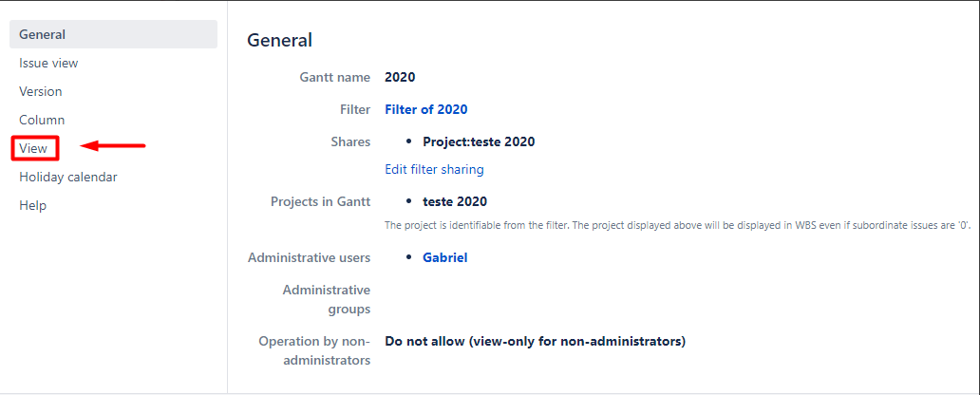Click the 'Administrative groups' field label
The width and height of the screenshot is (980, 395).
[326, 299]
